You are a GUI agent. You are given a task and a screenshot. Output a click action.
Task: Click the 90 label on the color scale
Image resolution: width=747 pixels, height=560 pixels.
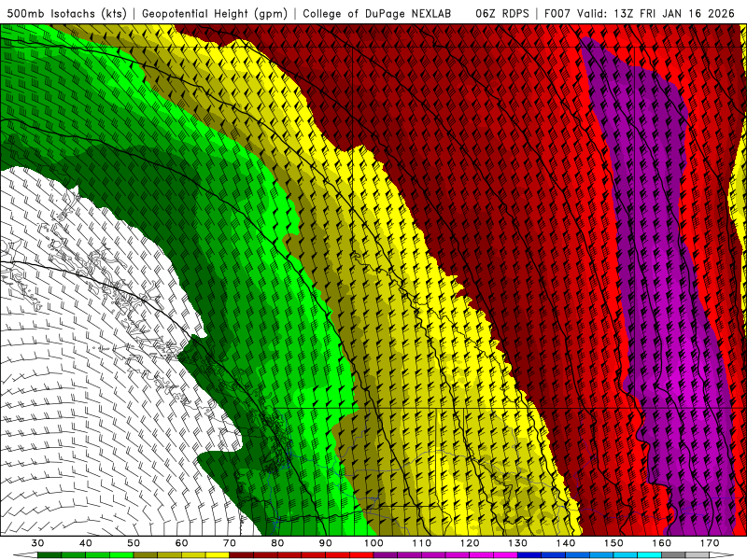(x=326, y=543)
